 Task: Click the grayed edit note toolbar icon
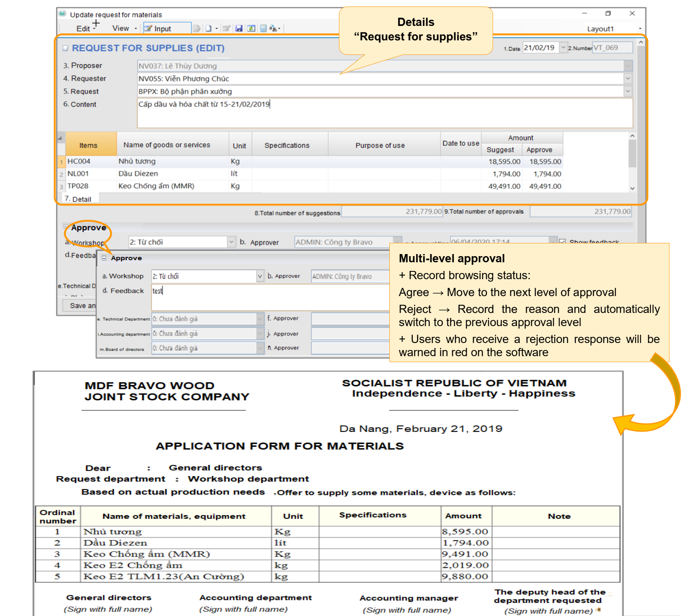[226, 28]
